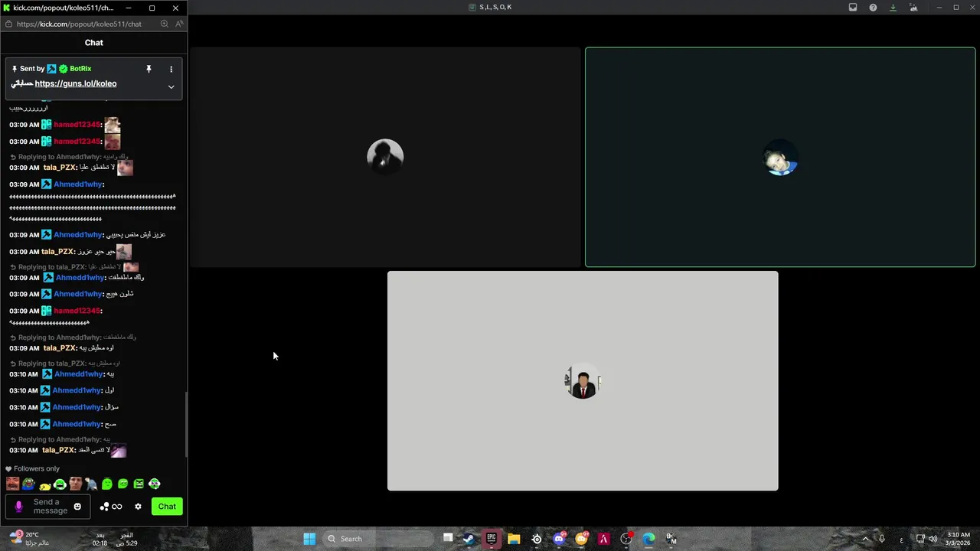Open Epic Games Launcher from taskbar

492,539
